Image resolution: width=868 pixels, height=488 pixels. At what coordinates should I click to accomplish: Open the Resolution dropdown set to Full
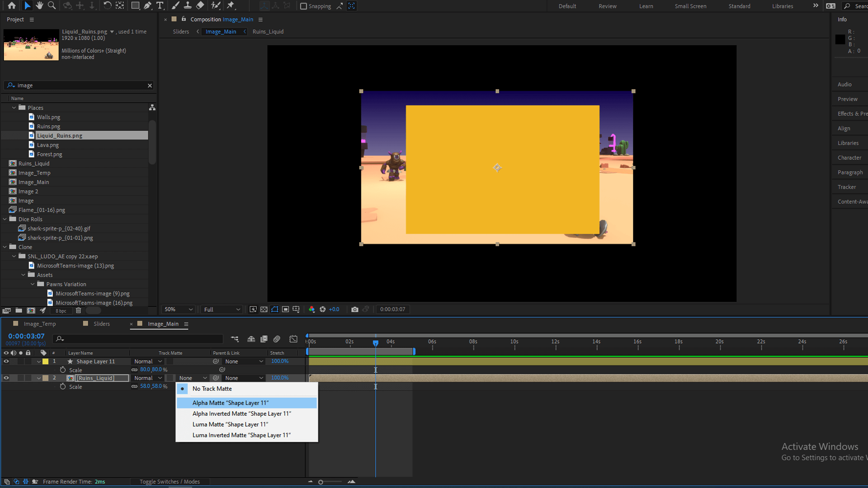tap(221, 309)
